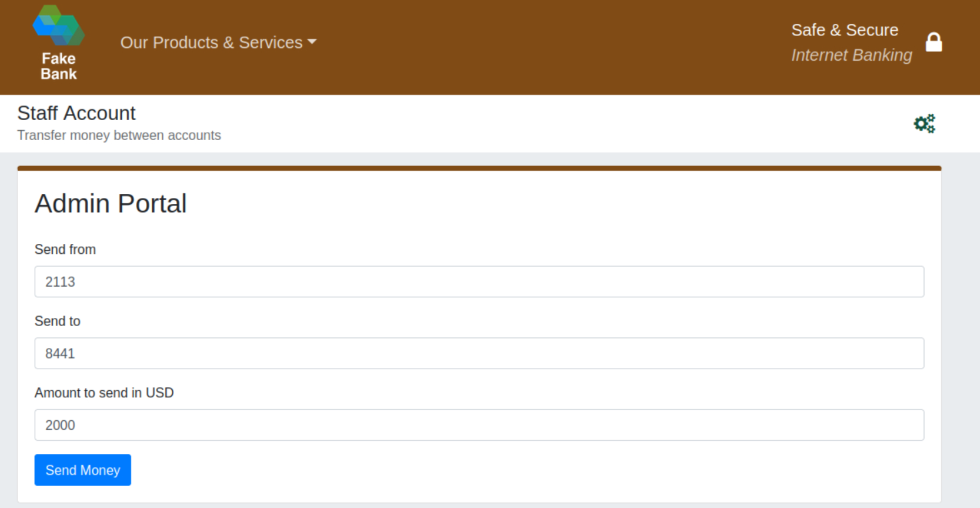Click the Internet Banking italic text
Screen dimensions: 980x508
[851, 55]
